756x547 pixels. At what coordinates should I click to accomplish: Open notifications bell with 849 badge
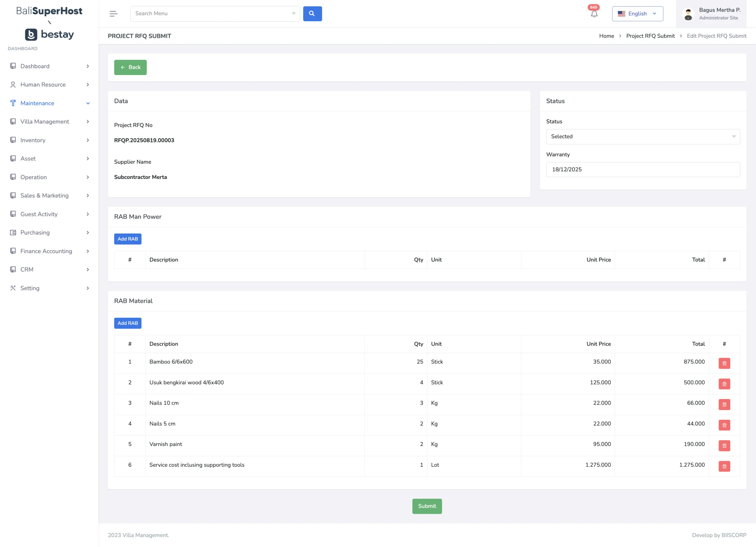tap(594, 14)
